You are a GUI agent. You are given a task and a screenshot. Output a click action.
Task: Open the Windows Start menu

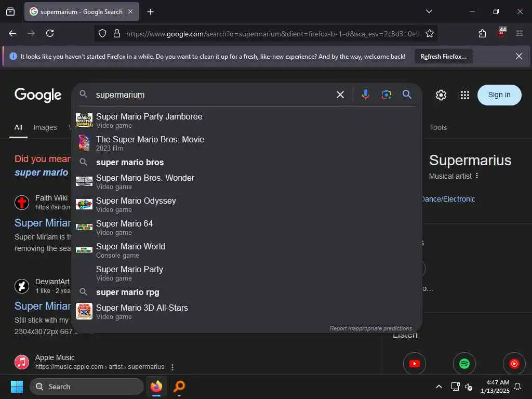click(x=17, y=387)
